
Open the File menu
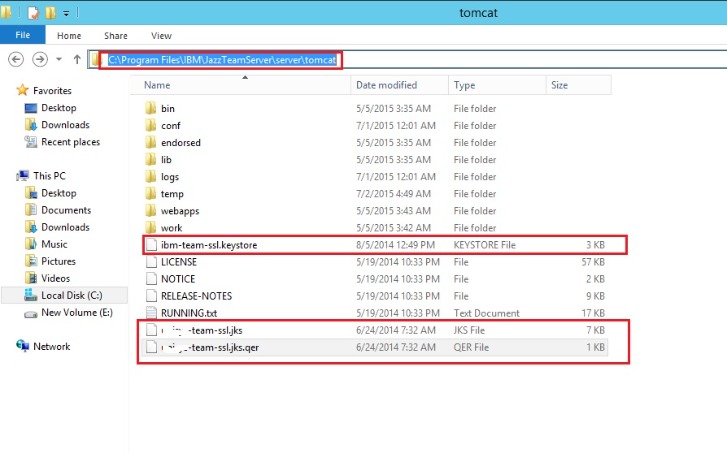click(x=22, y=35)
